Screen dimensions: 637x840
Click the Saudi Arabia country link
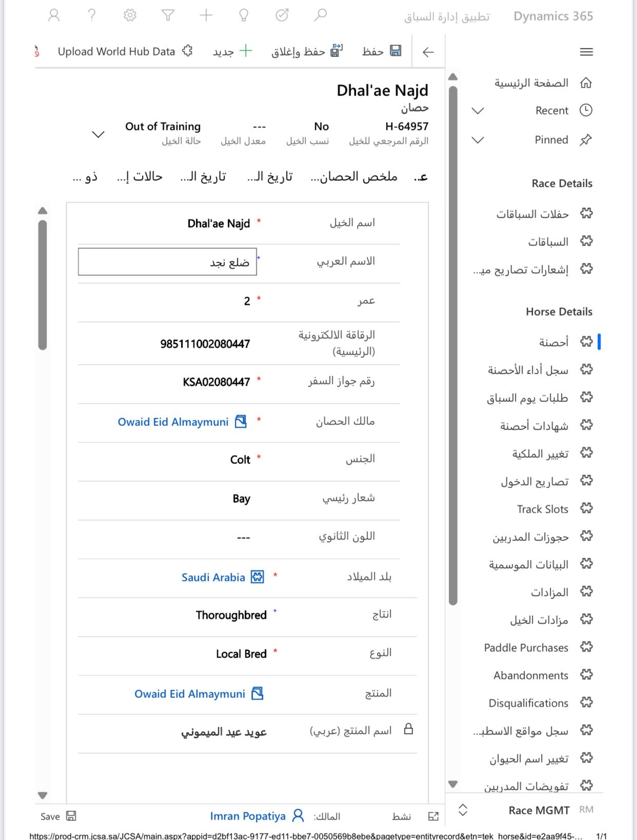[213, 577]
